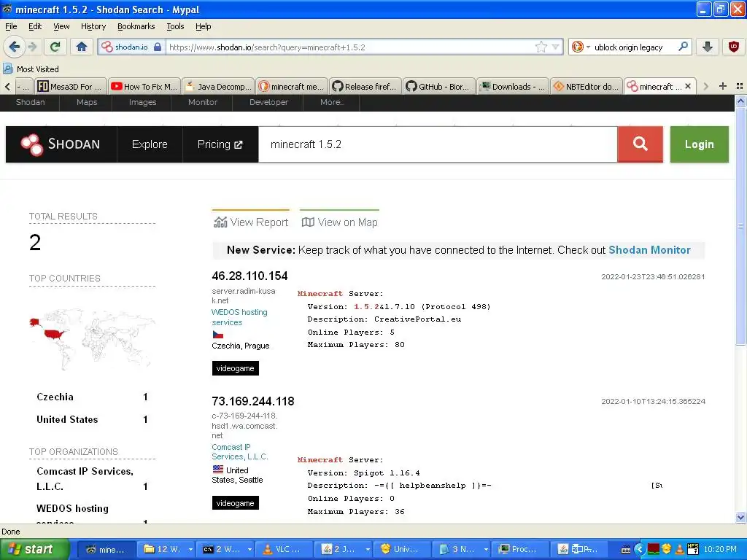Close the minecraft Shodan tab
The image size is (747, 560).
[687, 86]
